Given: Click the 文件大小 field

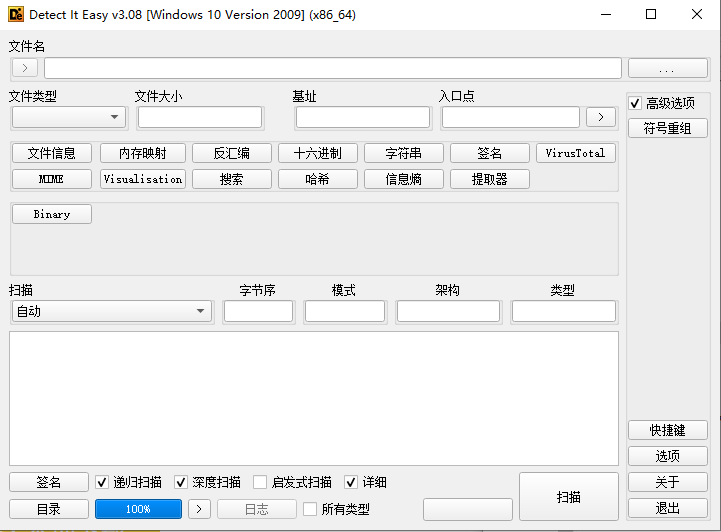Looking at the screenshot, I should click(x=200, y=117).
